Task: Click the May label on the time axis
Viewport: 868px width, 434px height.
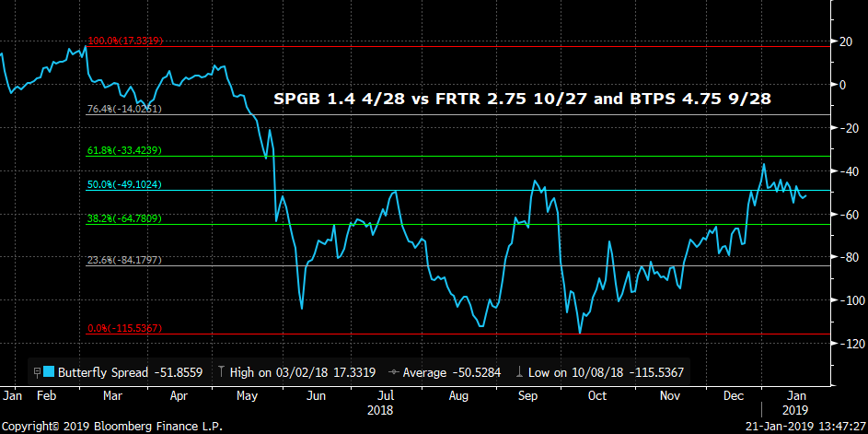Action: pyautogui.click(x=247, y=395)
